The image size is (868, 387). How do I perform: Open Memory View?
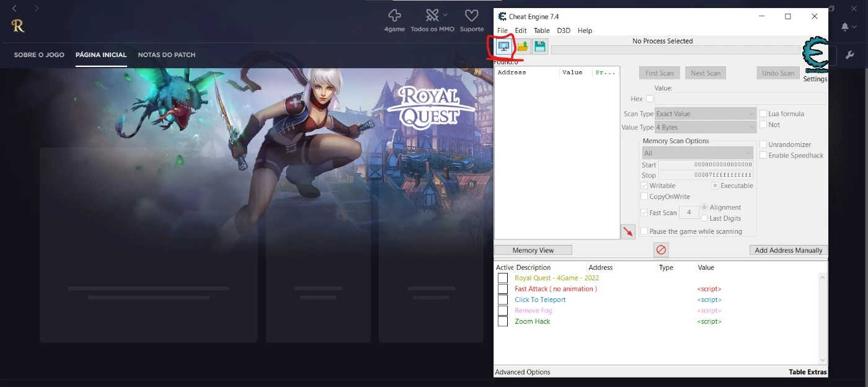tap(533, 250)
